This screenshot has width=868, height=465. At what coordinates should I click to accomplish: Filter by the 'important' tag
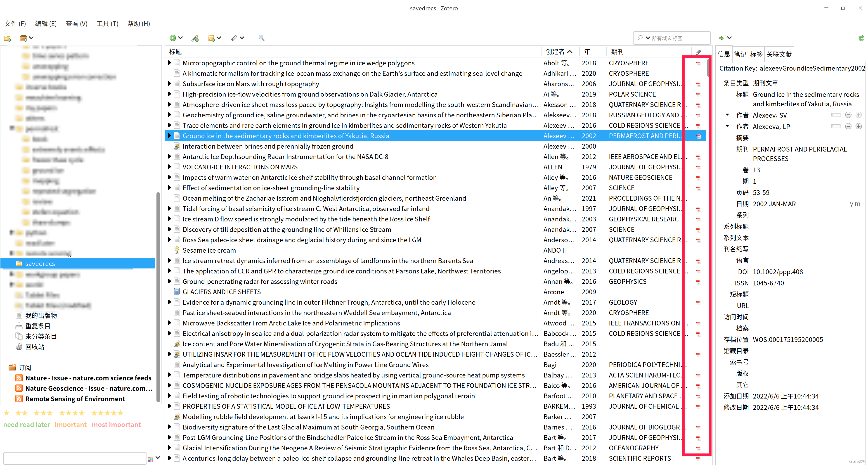click(71, 425)
